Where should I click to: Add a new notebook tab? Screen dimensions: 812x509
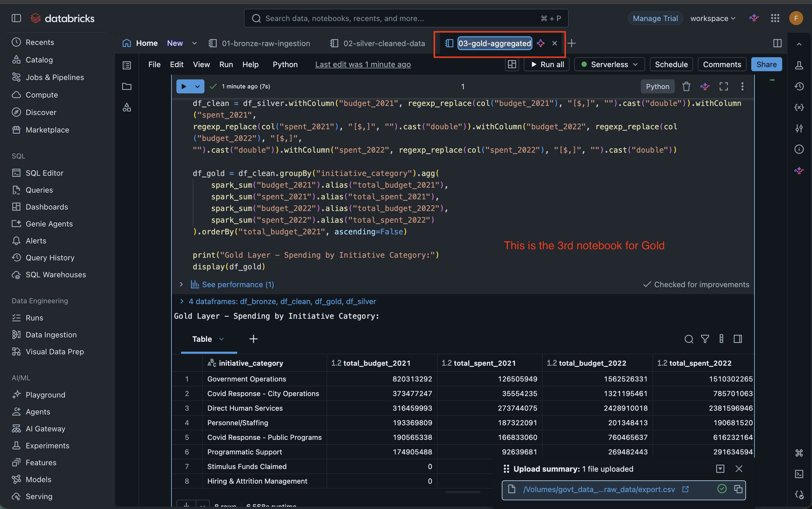tap(571, 43)
